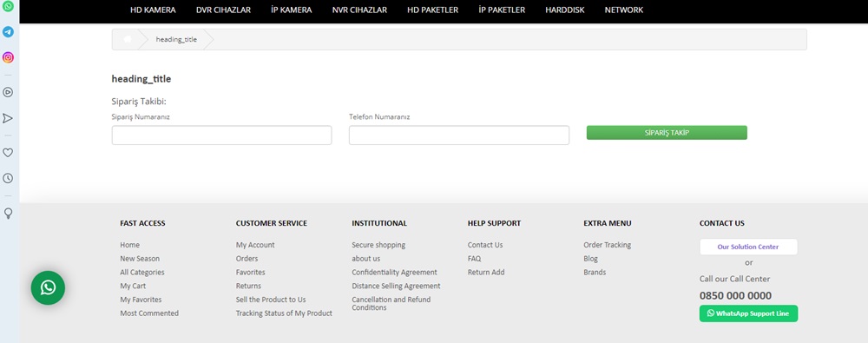The width and height of the screenshot is (868, 343).
Task: Open the My Cart footer link
Action: (x=133, y=286)
